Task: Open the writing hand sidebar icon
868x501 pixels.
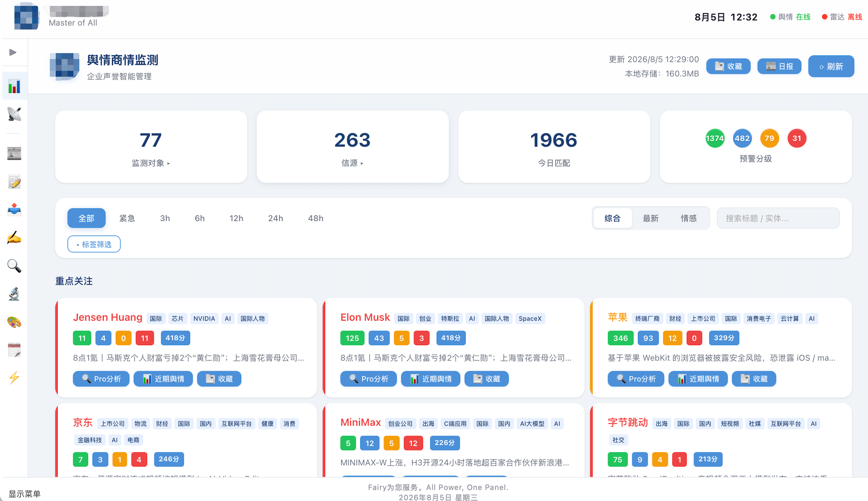Action: pos(14,238)
